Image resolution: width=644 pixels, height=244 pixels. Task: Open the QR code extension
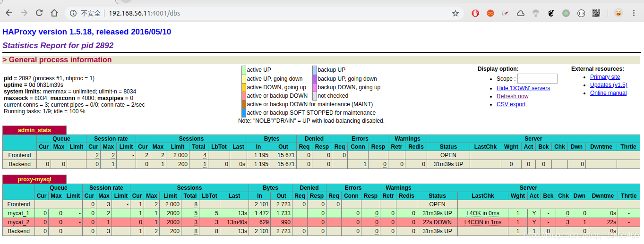(596, 13)
